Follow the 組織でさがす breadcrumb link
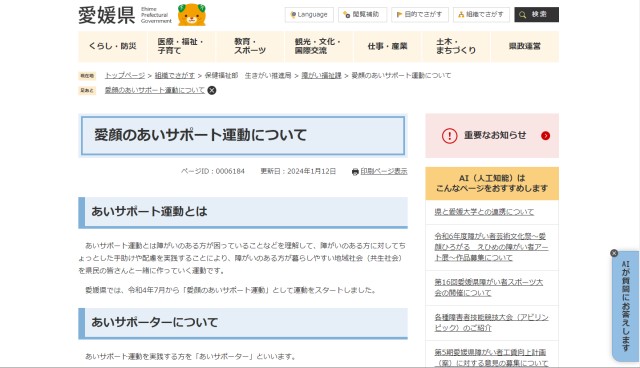 coord(175,75)
